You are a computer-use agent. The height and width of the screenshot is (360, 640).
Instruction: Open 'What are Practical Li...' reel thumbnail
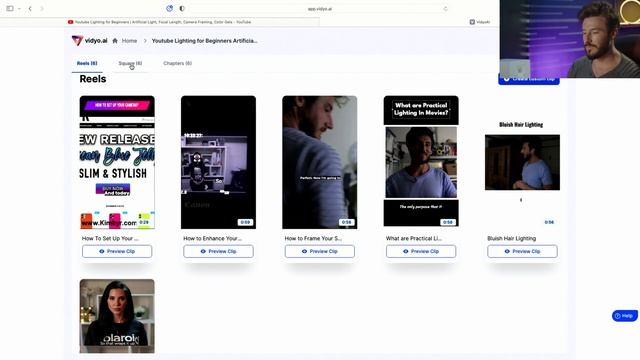(421, 161)
